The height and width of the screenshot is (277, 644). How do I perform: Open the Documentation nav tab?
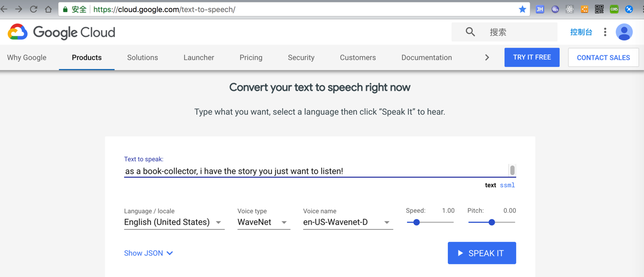tap(426, 57)
